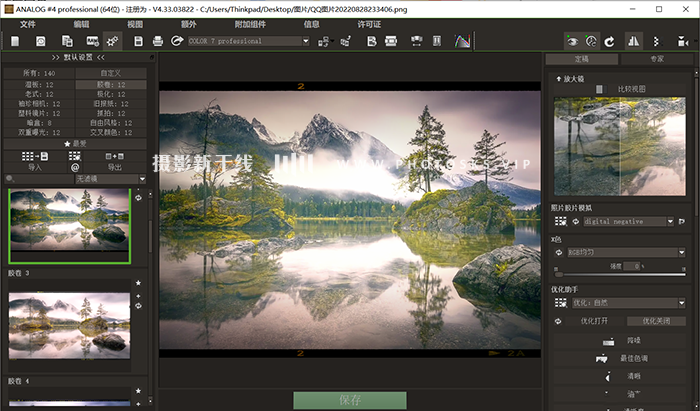
Task: Open the RAW module icon
Action: (x=92, y=42)
